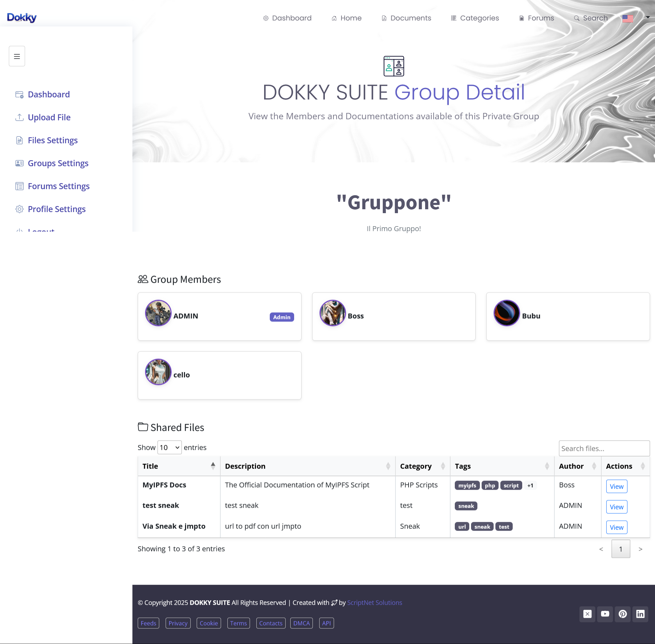The image size is (655, 644).
Task: Go to Upload File in sidebar
Action: [x=49, y=118]
